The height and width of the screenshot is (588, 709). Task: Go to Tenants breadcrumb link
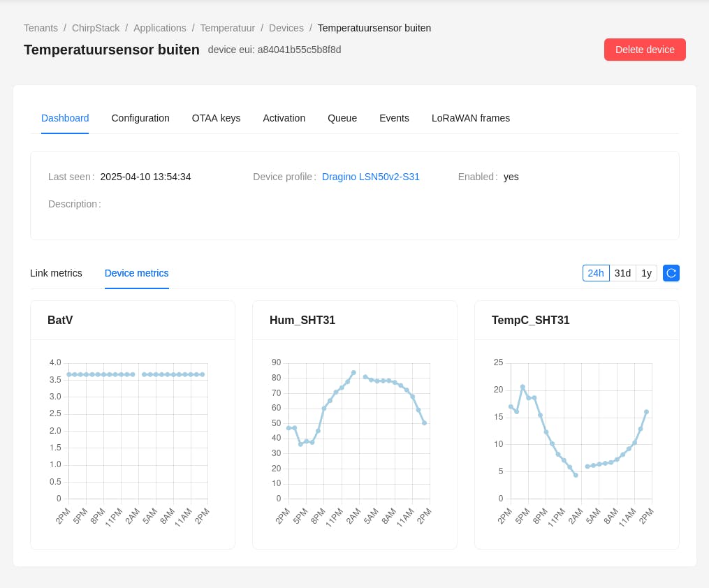coord(41,28)
